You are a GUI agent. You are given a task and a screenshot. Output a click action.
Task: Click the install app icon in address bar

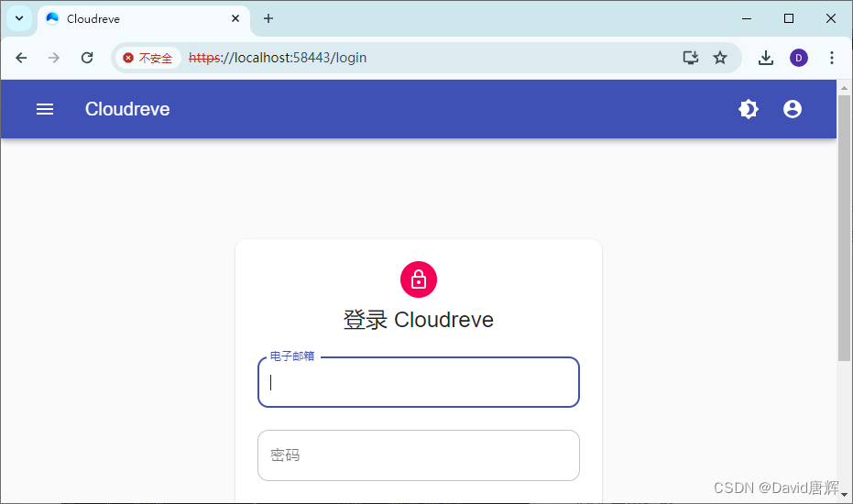pyautogui.click(x=690, y=58)
